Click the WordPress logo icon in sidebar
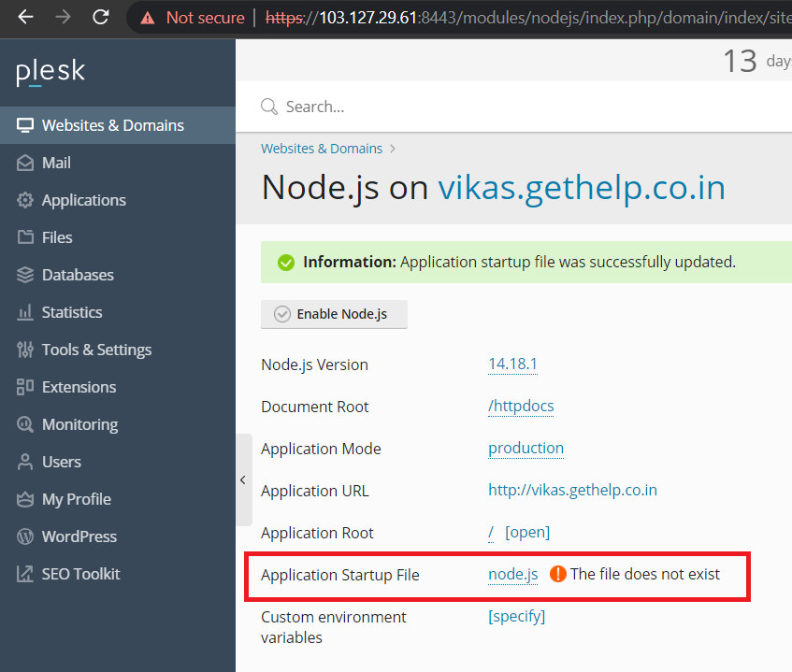Screen dimensions: 792x672 pyautogui.click(x=25, y=536)
